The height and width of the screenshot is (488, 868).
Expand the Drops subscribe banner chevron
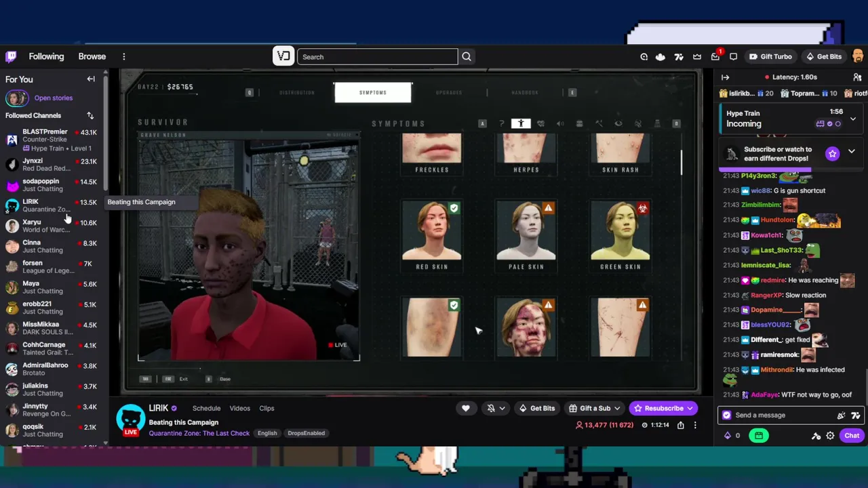(x=852, y=152)
